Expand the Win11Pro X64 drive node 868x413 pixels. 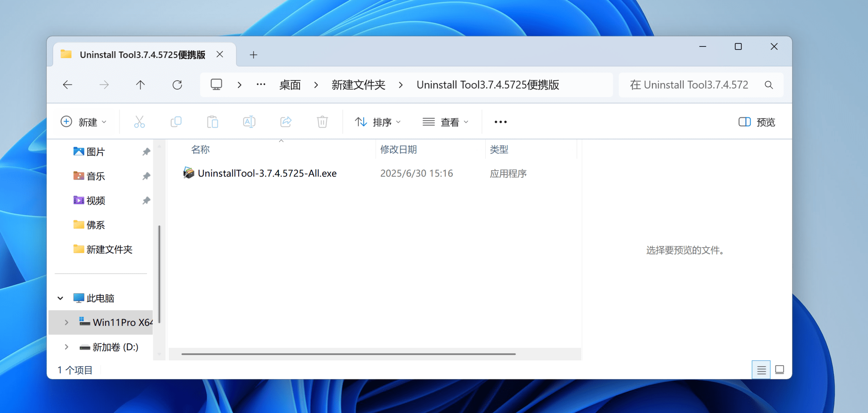pos(66,322)
